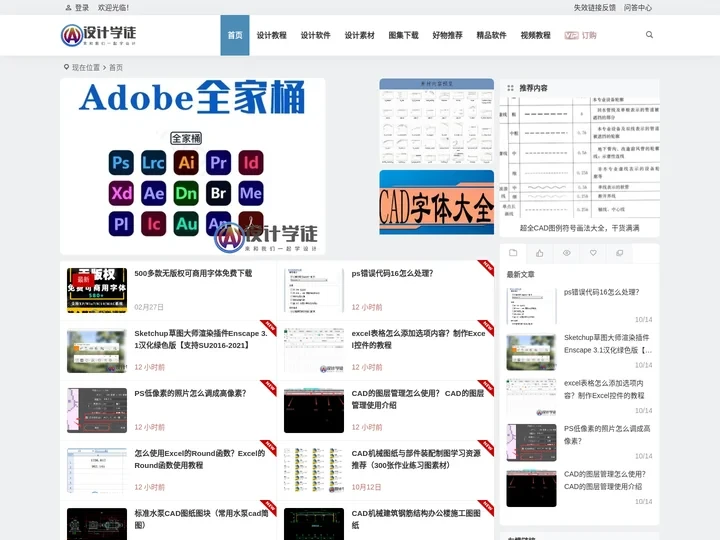The image size is (720, 540).
Task: Open the CAD字体大全 banner
Action: 436,202
